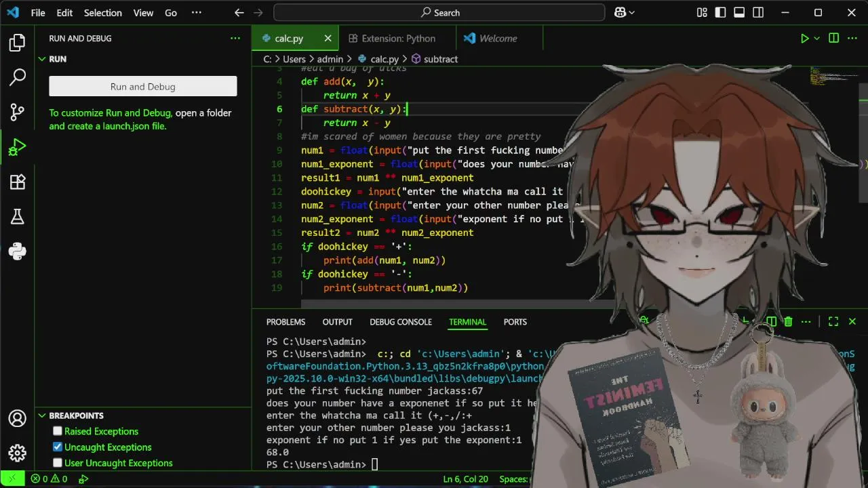Kill the terminal with trash icon
The image size is (868, 488).
click(788, 322)
